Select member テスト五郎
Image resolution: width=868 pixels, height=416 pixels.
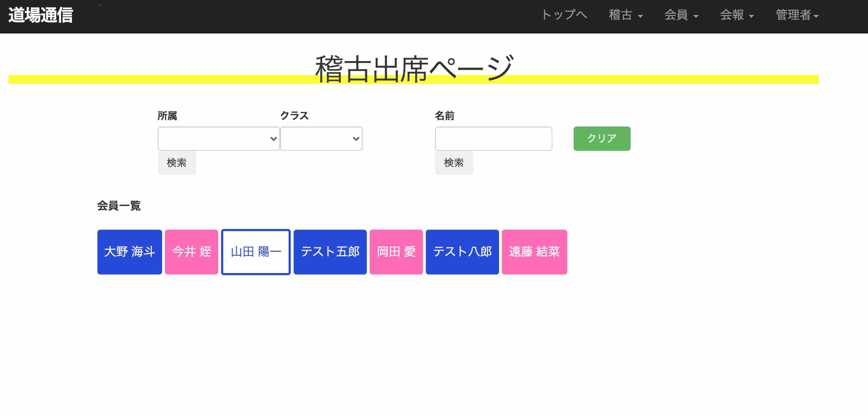[x=330, y=252]
